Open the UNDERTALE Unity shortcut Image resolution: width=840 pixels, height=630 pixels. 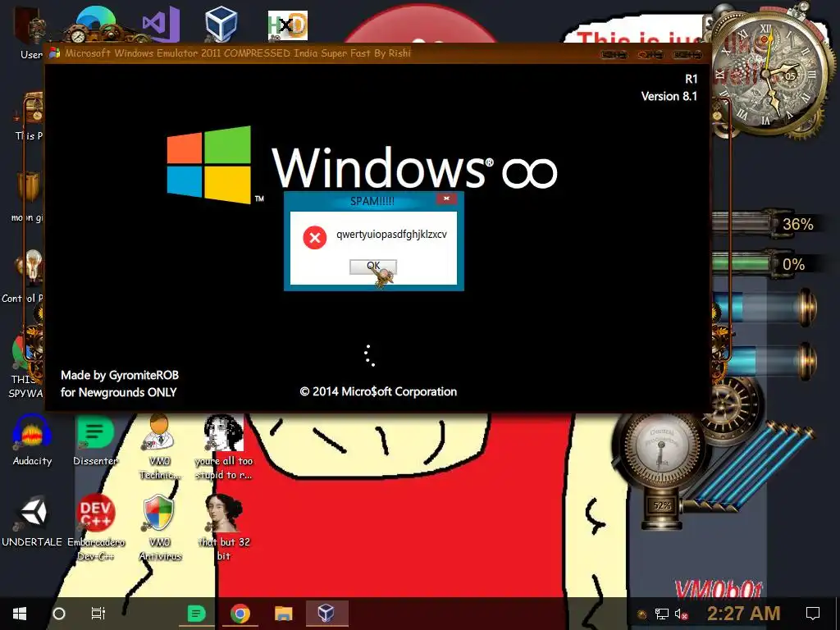coord(32,521)
